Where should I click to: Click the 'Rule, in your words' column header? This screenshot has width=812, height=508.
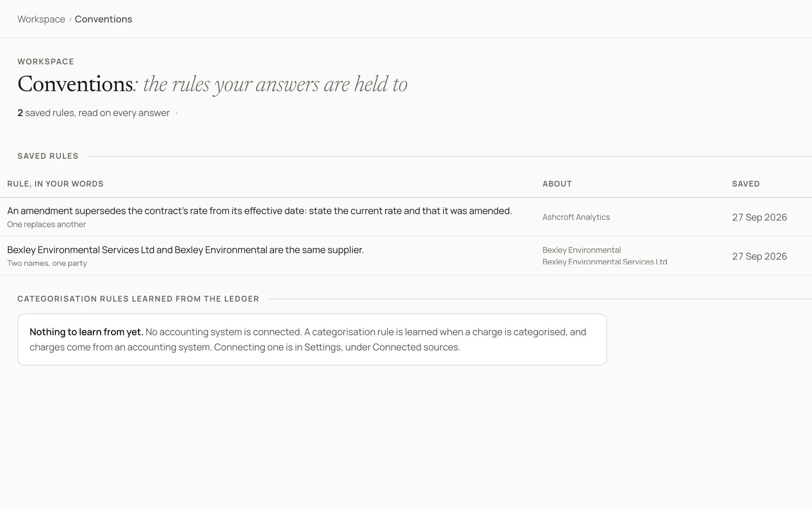[55, 184]
